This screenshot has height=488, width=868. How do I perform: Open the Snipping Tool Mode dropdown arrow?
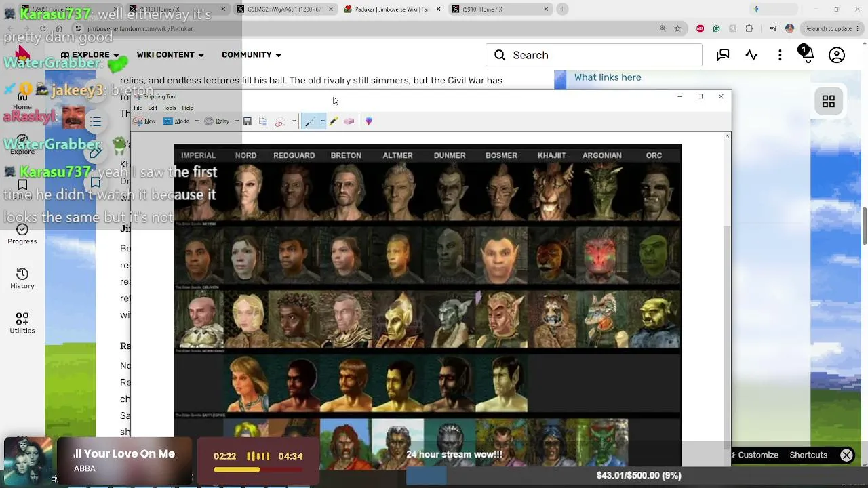click(x=197, y=121)
